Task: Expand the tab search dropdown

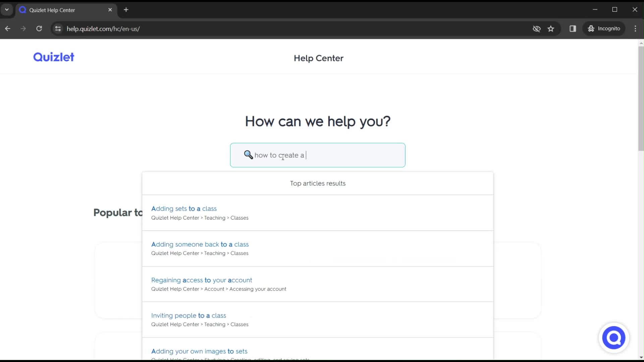Action: (x=7, y=10)
